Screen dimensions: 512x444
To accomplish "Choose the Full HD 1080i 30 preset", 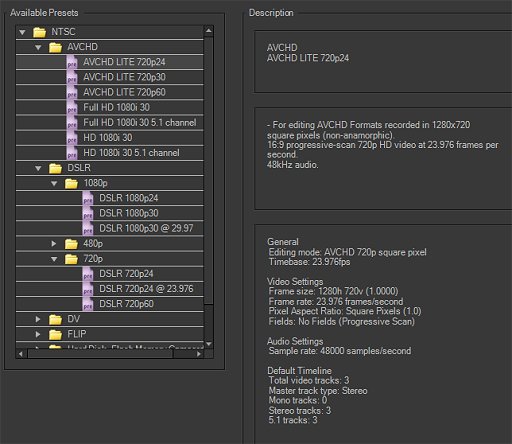I will pyautogui.click(x=117, y=107).
